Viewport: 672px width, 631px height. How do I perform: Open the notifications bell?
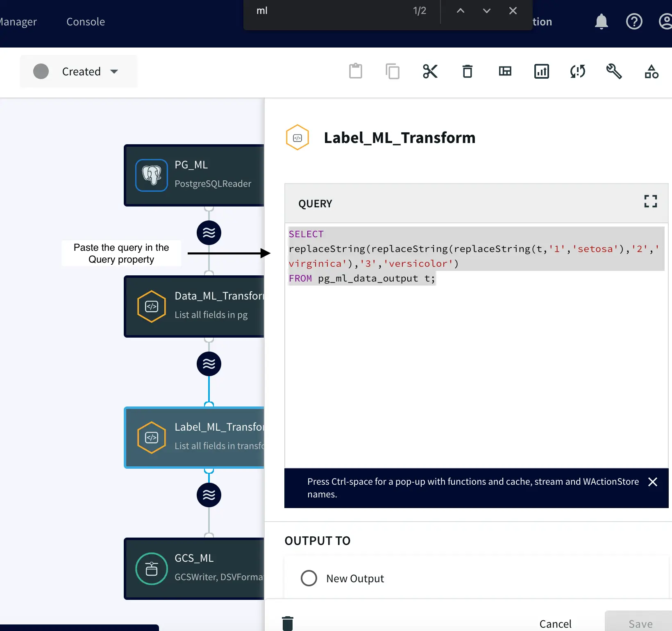coord(601,21)
